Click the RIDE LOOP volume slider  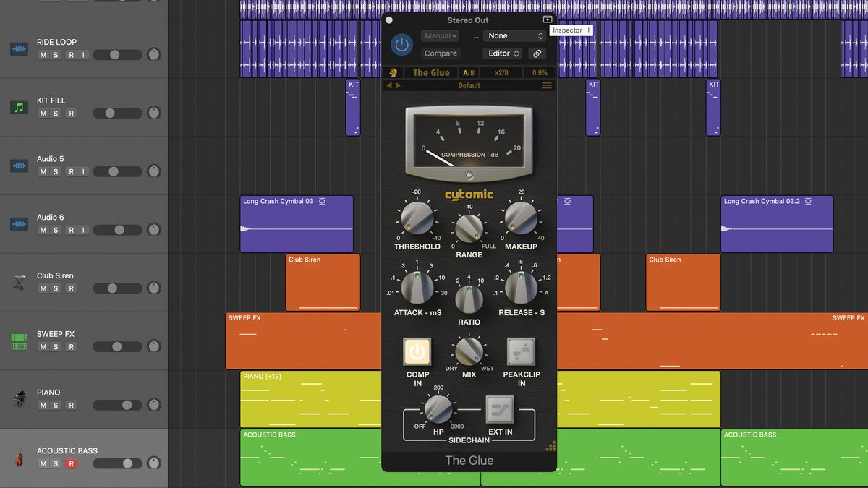[117, 55]
